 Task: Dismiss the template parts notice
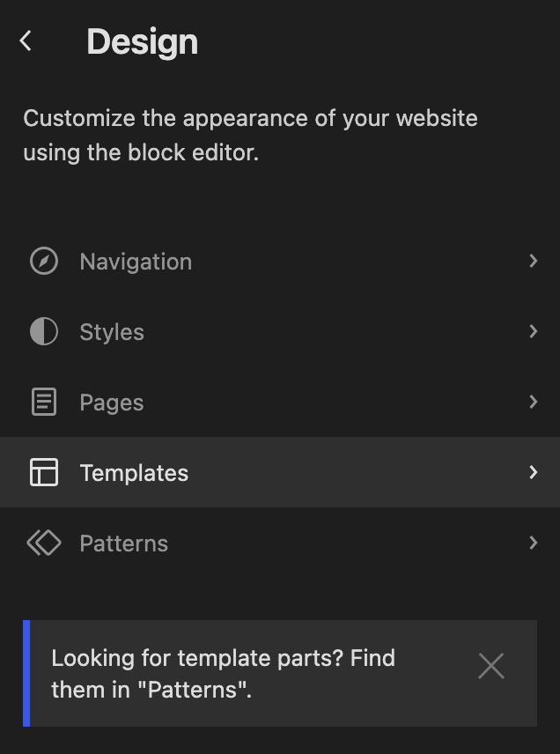pyautogui.click(x=491, y=667)
